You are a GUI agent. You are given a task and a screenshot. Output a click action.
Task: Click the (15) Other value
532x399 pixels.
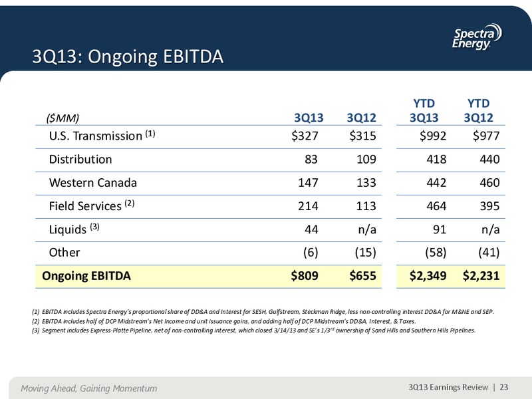[365, 253]
